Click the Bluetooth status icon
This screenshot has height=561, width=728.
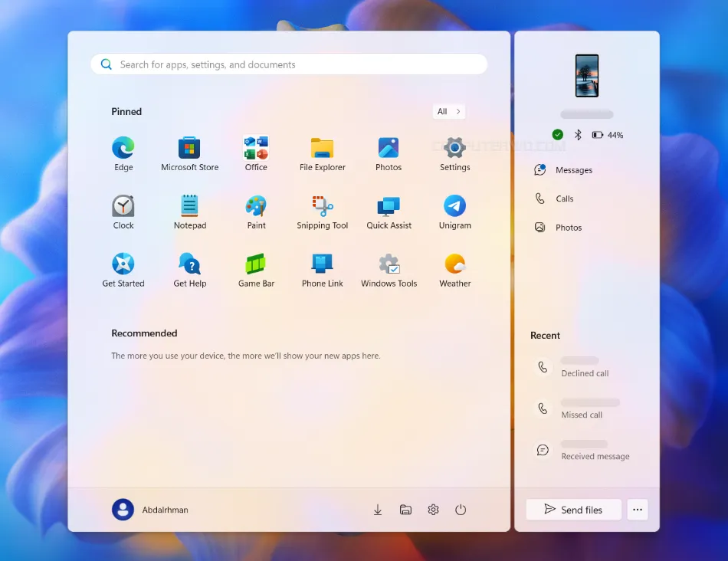pyautogui.click(x=578, y=135)
